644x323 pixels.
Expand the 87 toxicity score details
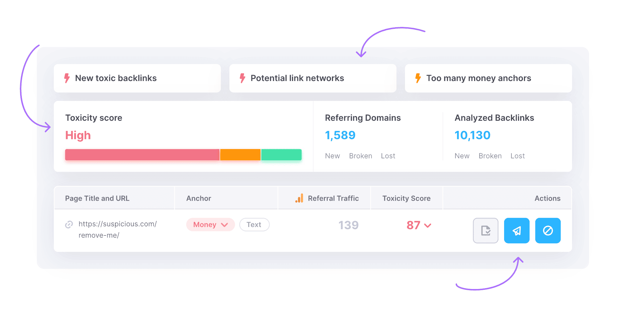click(427, 226)
